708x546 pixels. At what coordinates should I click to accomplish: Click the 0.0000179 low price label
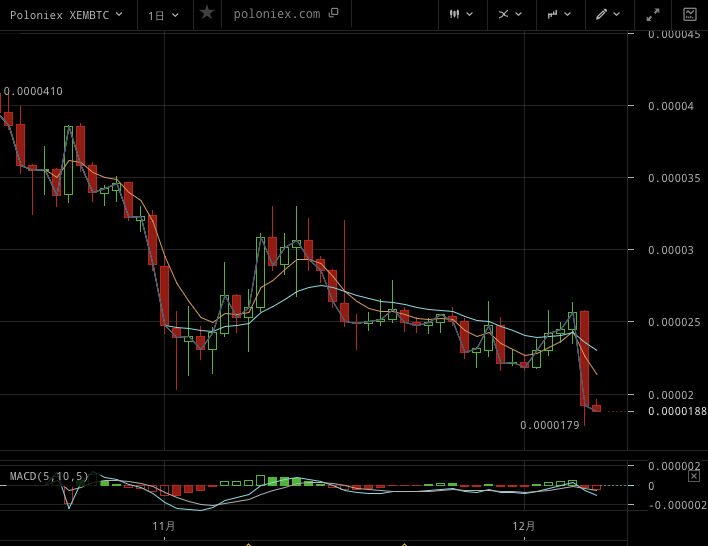pos(550,425)
